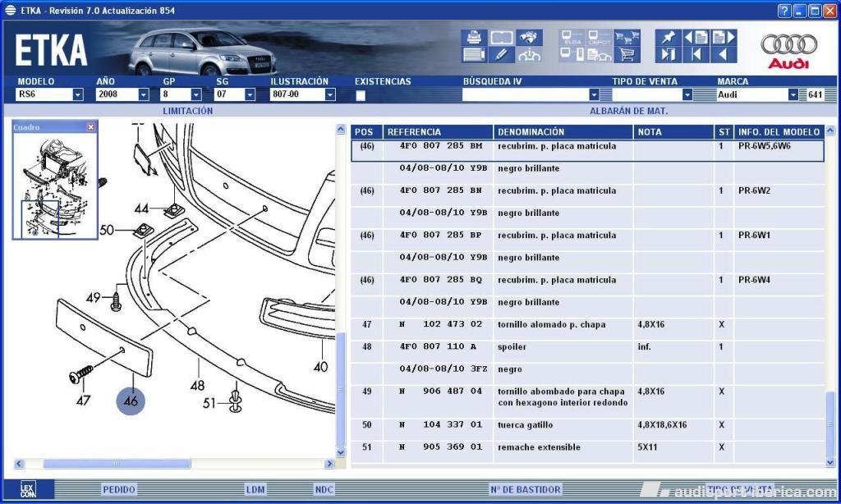Screen dimensions: 841x504
Task: Switch to the LIMITACIÓN tab
Action: click(188, 111)
